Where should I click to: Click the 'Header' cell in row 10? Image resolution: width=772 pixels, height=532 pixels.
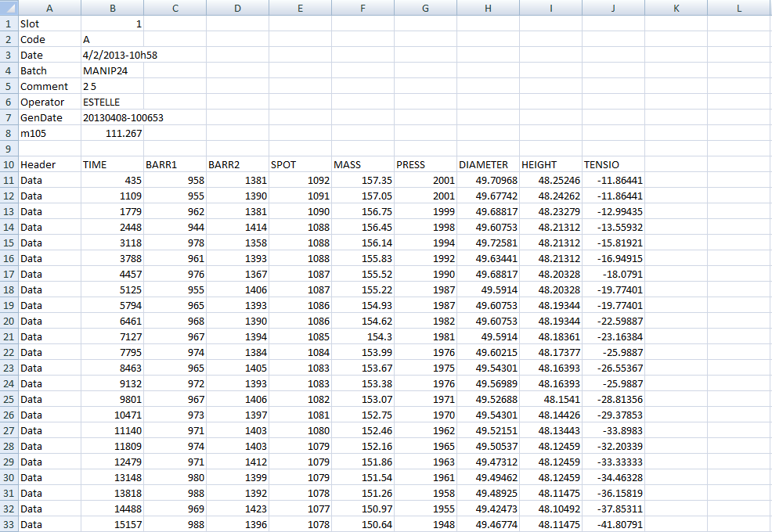tap(50, 164)
